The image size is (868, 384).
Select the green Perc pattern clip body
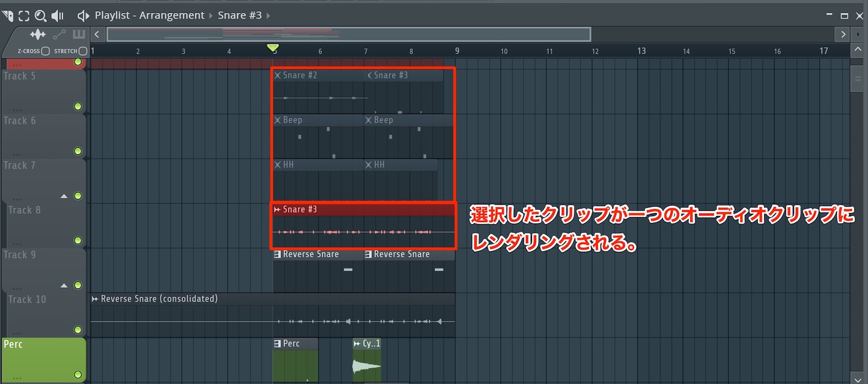click(296, 366)
